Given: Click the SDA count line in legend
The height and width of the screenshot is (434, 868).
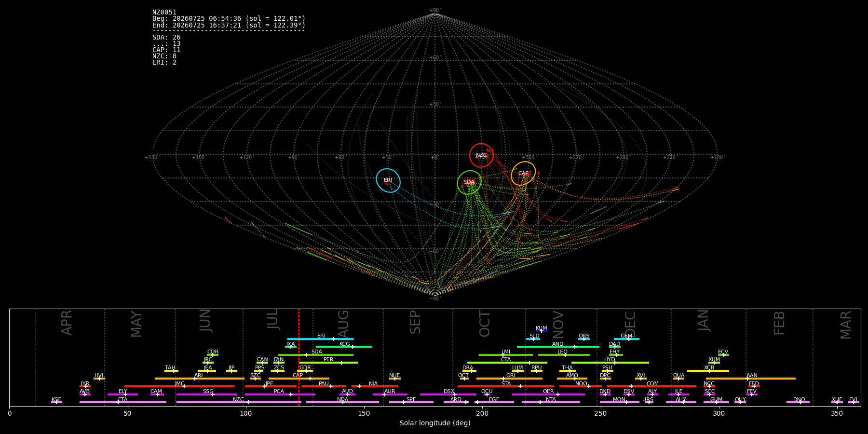Looking at the screenshot, I should (166, 37).
